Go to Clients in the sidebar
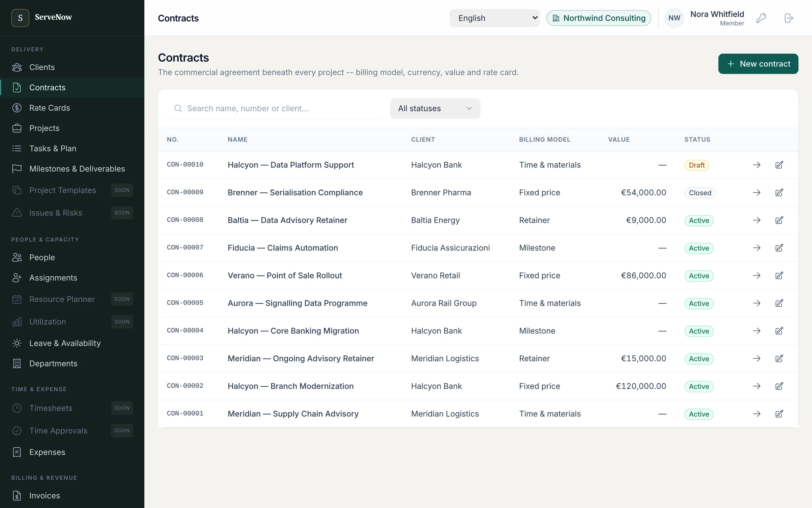The height and width of the screenshot is (508, 812). 72,67
